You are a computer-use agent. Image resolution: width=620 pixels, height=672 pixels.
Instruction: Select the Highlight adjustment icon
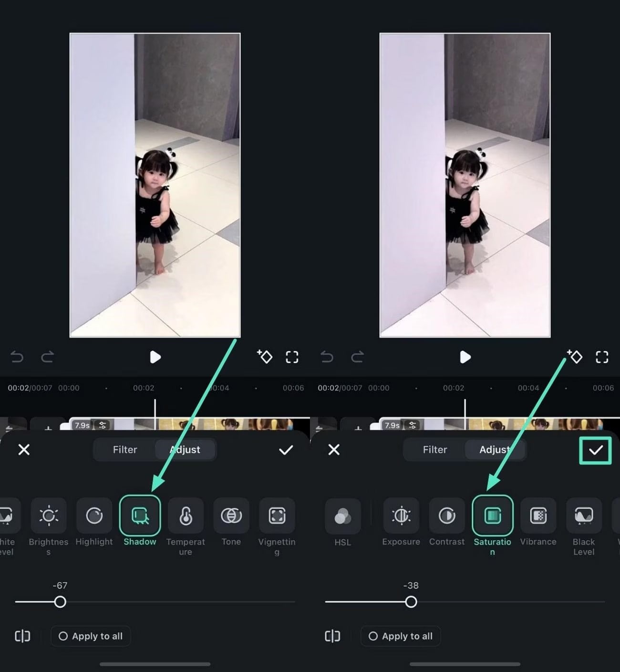coord(94,515)
